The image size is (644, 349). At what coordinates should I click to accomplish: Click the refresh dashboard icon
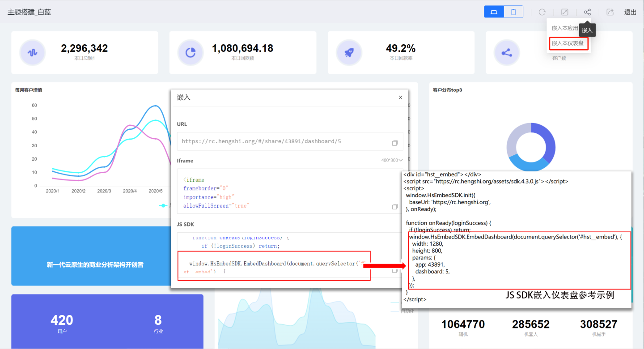(542, 12)
